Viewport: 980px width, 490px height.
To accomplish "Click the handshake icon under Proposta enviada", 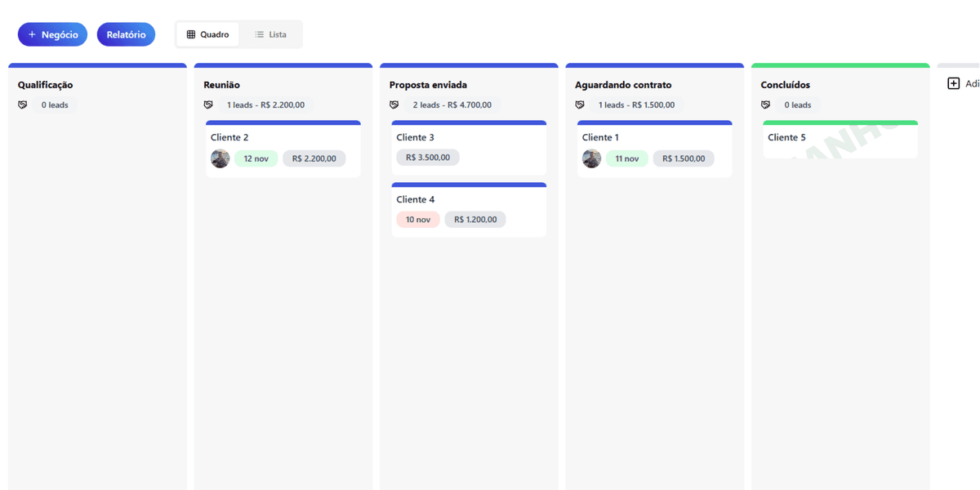I will (394, 105).
